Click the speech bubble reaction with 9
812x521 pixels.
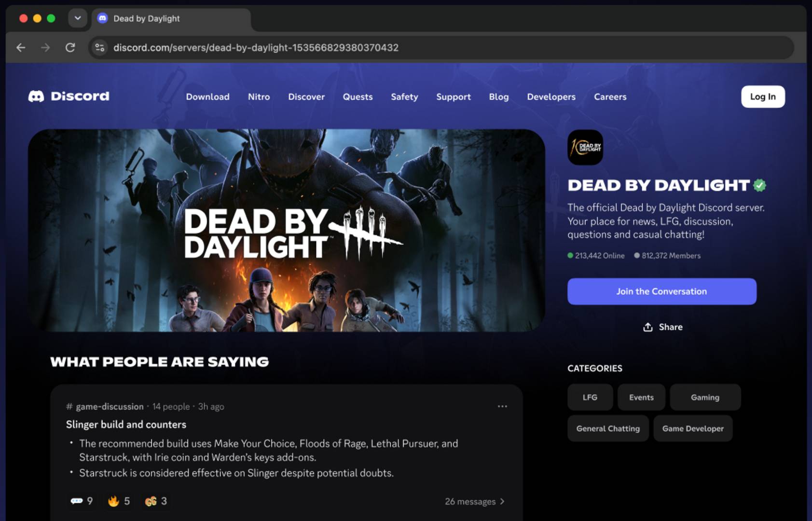pos(82,501)
